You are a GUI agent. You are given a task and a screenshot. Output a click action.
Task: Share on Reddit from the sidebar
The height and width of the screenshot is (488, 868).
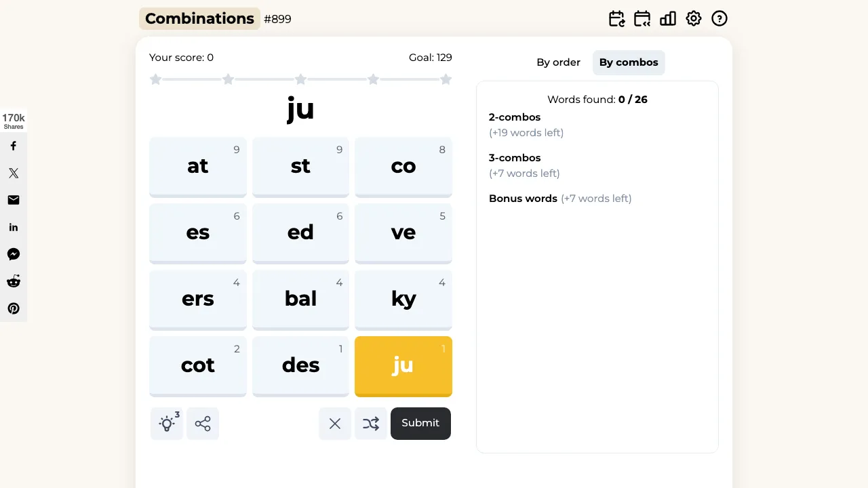[14, 281]
